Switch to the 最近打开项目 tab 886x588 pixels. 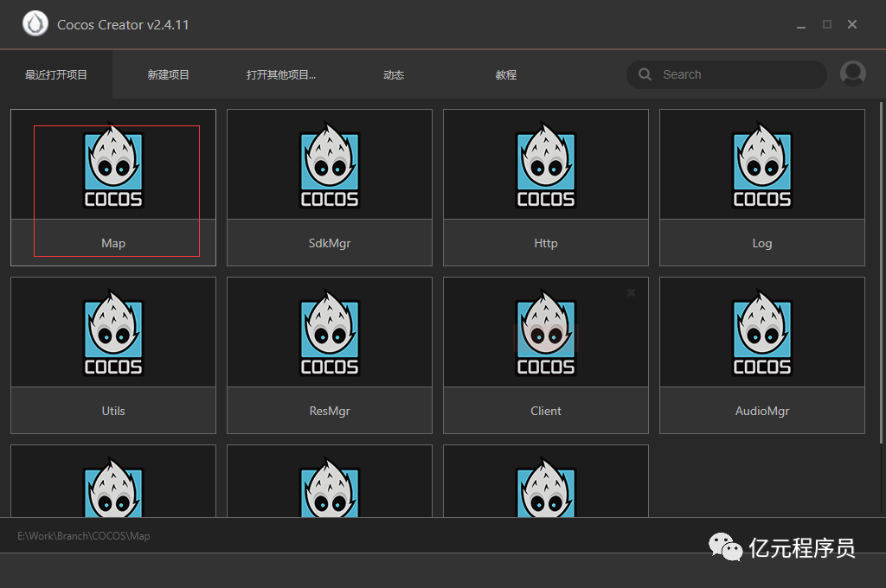(56, 74)
